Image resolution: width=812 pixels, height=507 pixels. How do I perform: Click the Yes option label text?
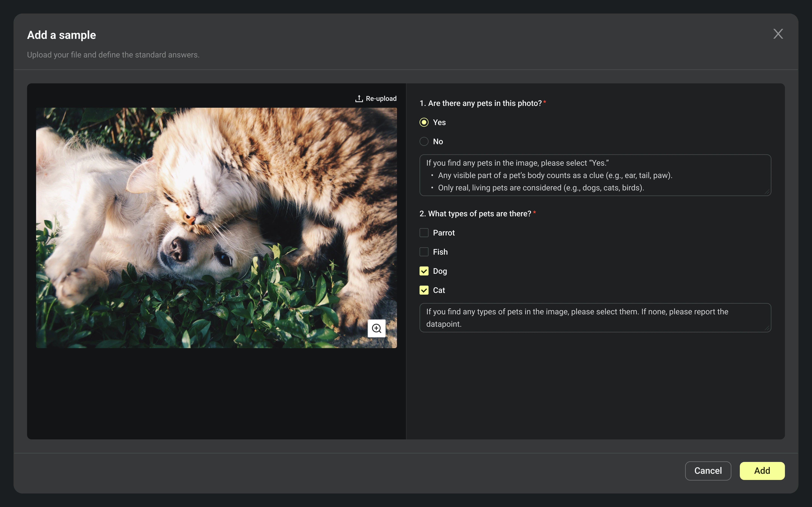point(439,122)
